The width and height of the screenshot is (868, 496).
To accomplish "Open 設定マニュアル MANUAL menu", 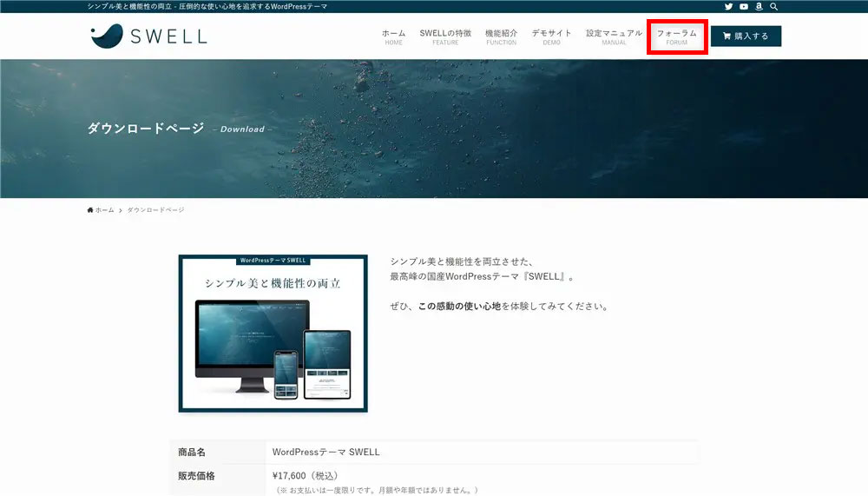I will point(614,36).
